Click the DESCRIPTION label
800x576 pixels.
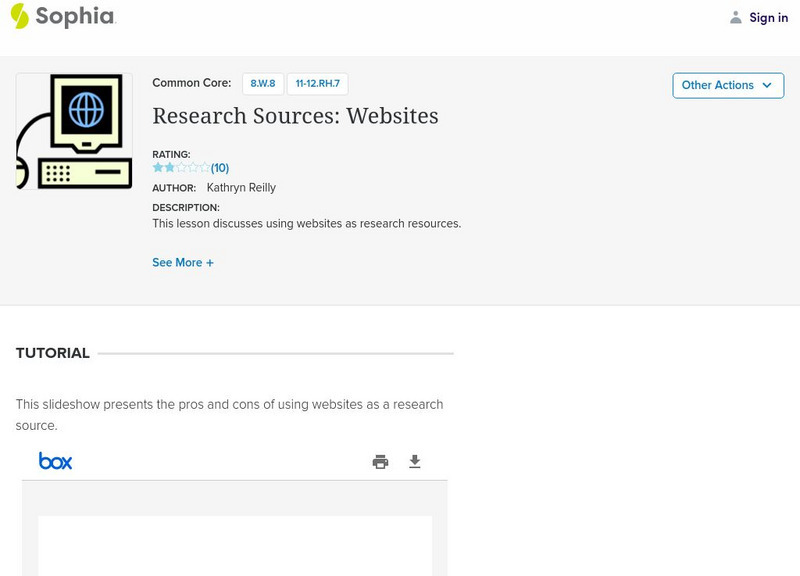click(186, 208)
